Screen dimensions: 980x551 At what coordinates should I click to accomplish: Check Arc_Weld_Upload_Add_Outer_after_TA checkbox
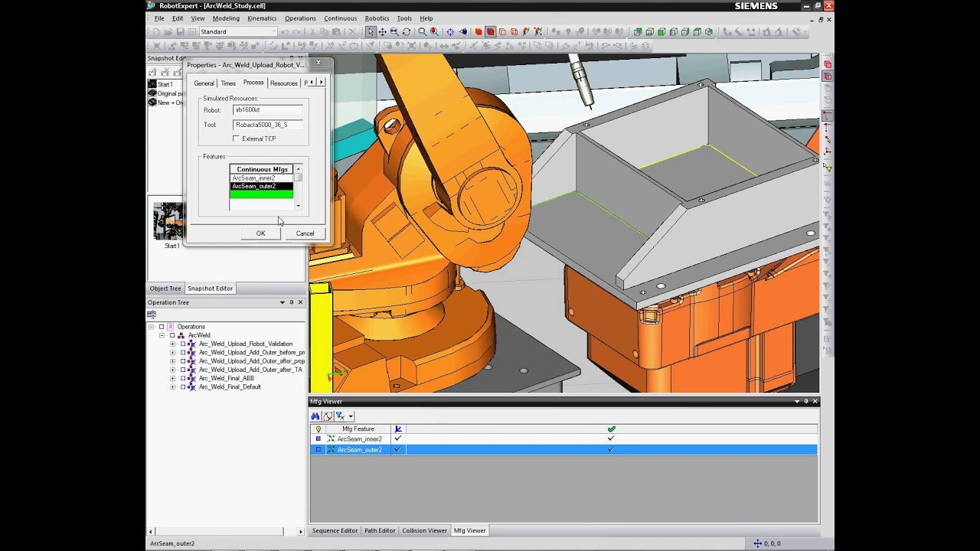click(183, 370)
